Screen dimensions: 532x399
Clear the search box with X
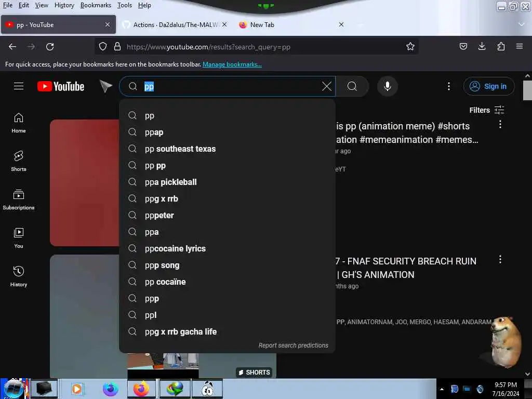tap(326, 87)
